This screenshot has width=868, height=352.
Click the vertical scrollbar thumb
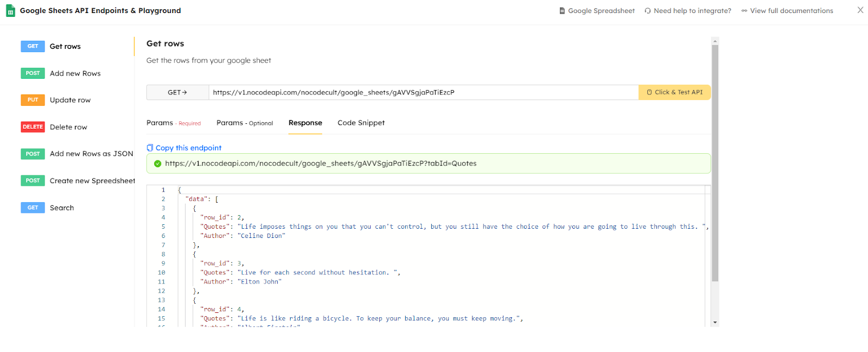[715, 163]
